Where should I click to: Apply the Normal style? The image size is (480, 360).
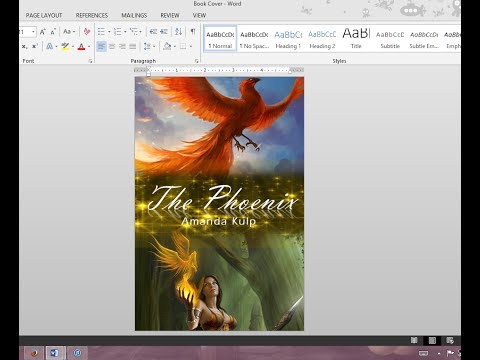[220, 38]
